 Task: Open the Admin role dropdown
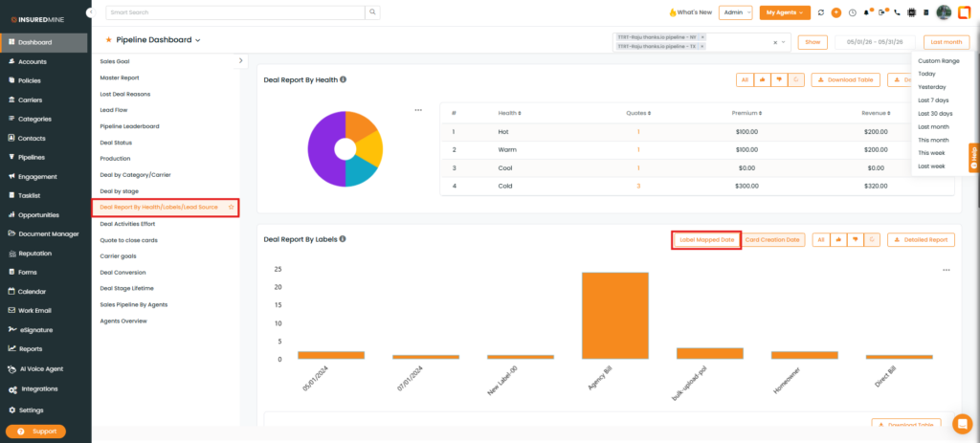point(736,12)
